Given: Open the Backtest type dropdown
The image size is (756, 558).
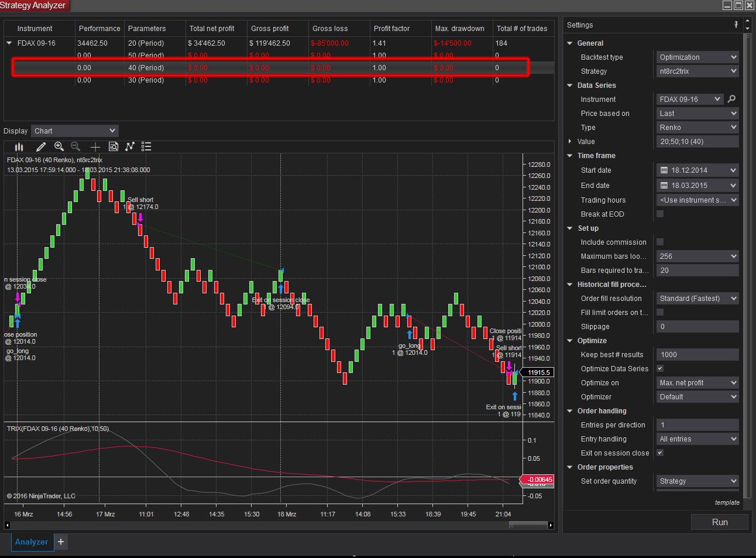Looking at the screenshot, I should 697,57.
